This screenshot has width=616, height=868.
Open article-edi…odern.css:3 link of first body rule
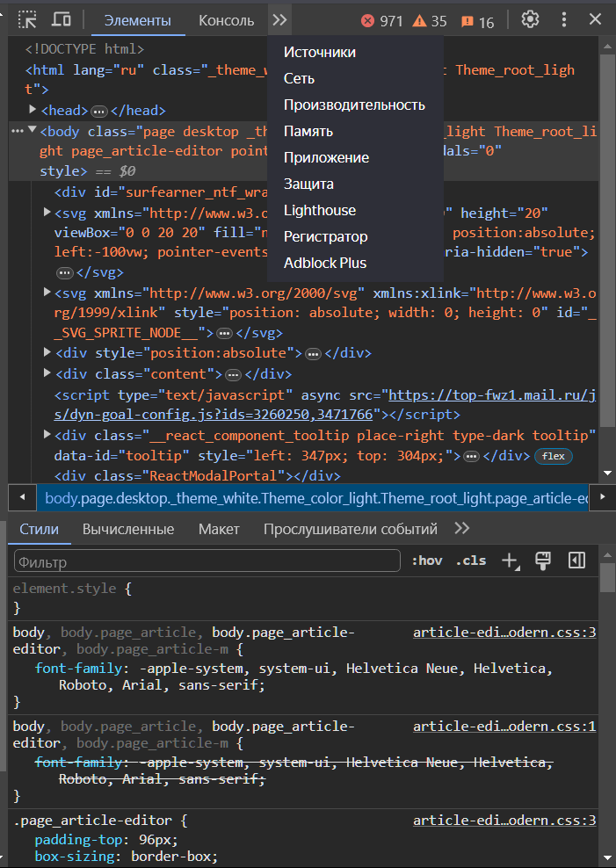tap(504, 633)
